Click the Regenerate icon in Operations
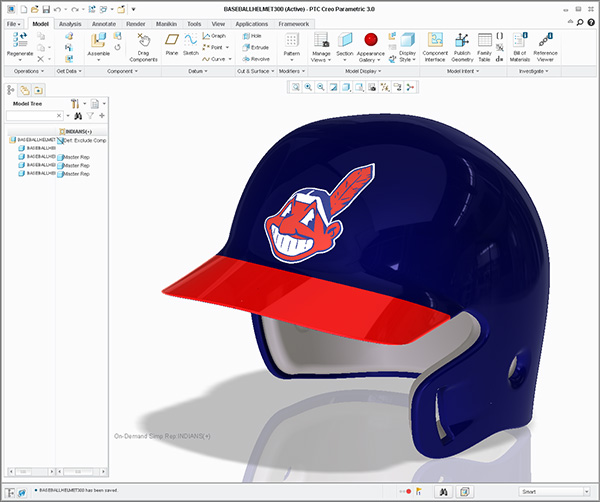Screen dimensions: 600x502 pyautogui.click(x=20, y=40)
